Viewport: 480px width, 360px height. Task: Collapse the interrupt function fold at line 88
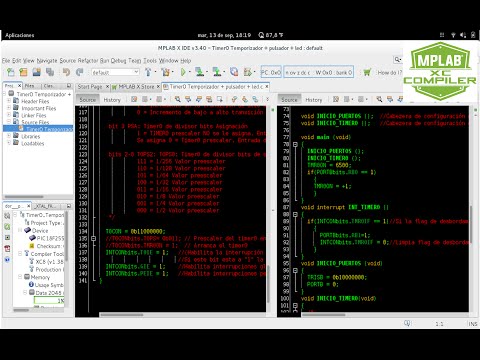(x=295, y=214)
